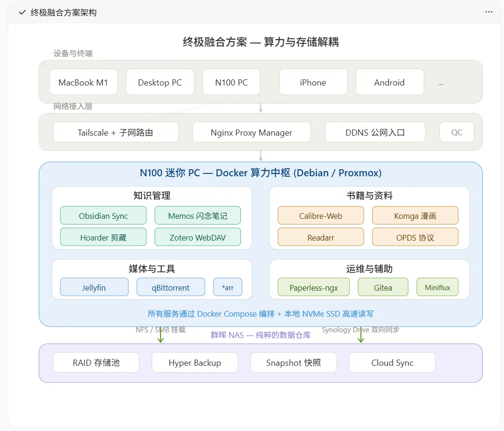
Task: Select the Hyper Backup box
Action: tap(195, 362)
